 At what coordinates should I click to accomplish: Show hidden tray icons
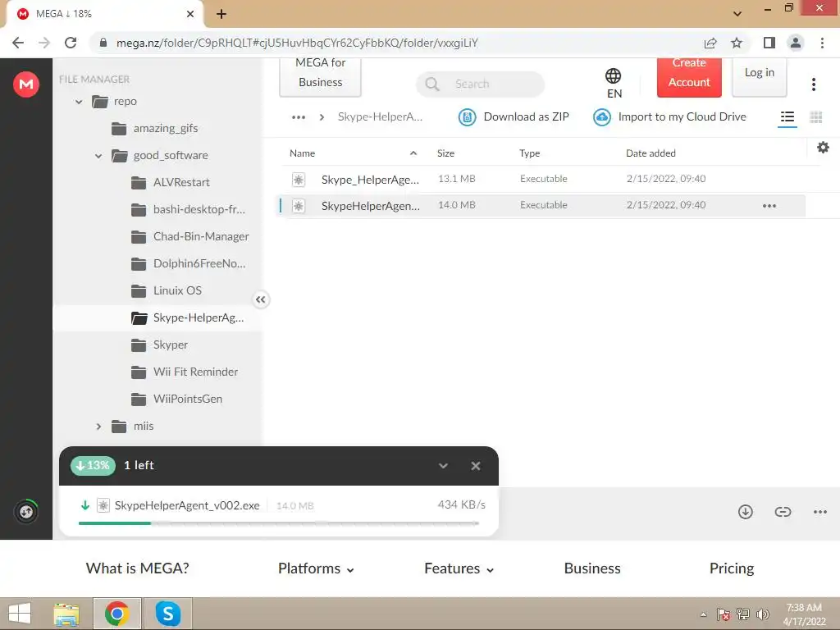click(703, 614)
